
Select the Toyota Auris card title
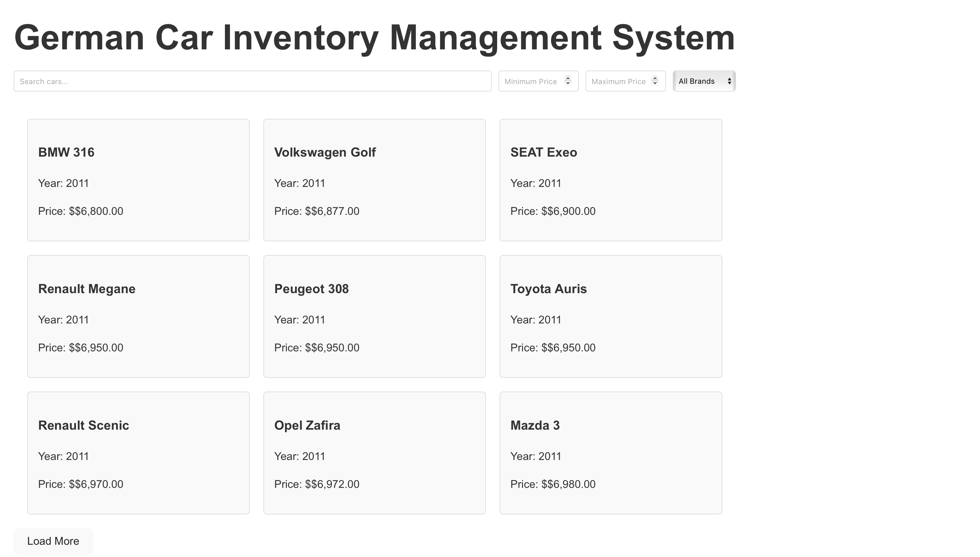coord(549,289)
